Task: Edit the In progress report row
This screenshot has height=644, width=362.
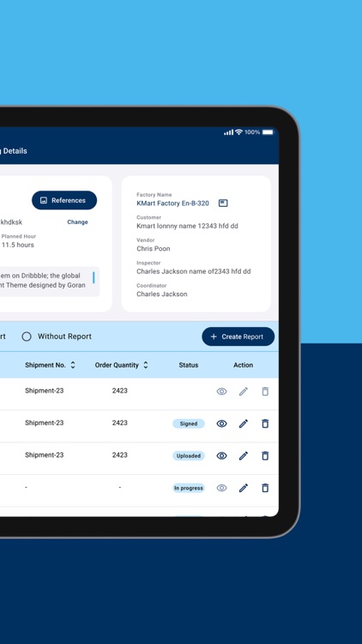Action: pos(244,488)
